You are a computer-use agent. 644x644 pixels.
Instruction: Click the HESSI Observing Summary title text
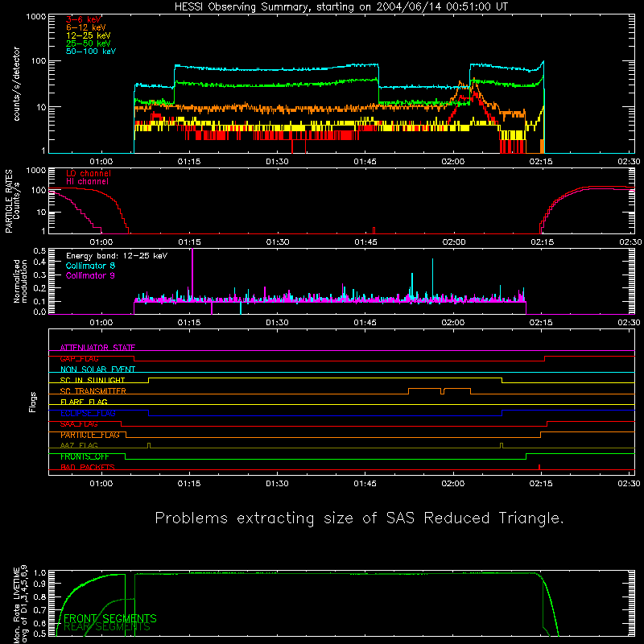(341, 7)
